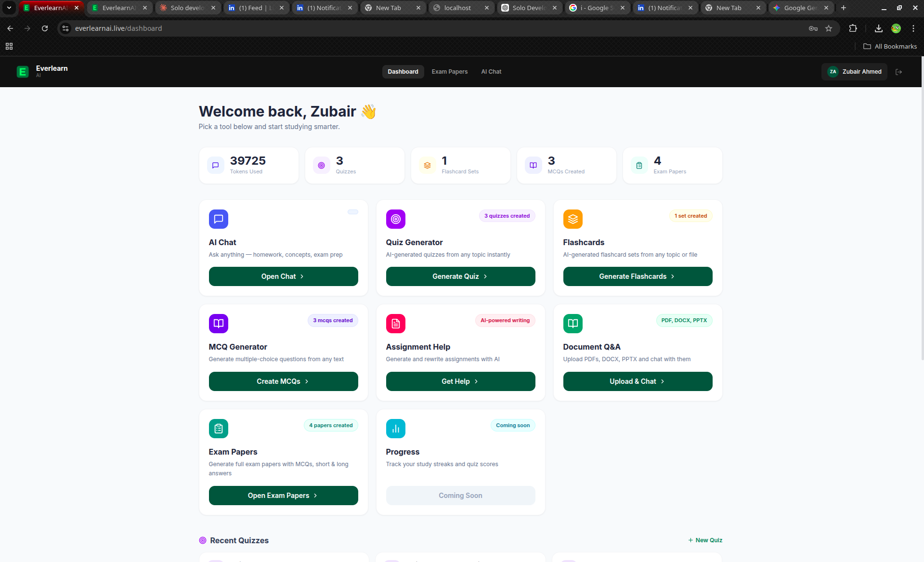
Task: Click the Get Help button
Action: click(461, 381)
